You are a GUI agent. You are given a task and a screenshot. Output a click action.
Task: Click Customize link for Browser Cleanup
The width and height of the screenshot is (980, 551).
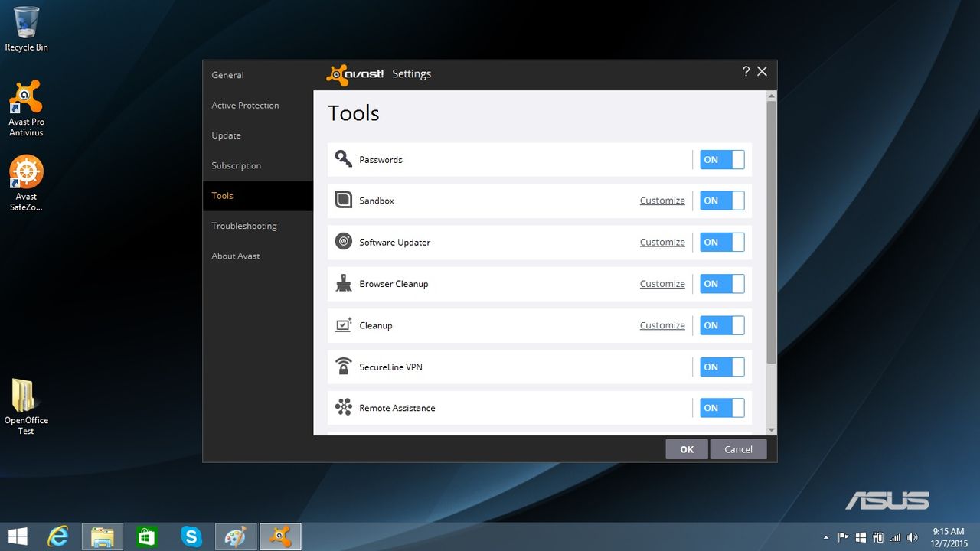click(x=662, y=283)
